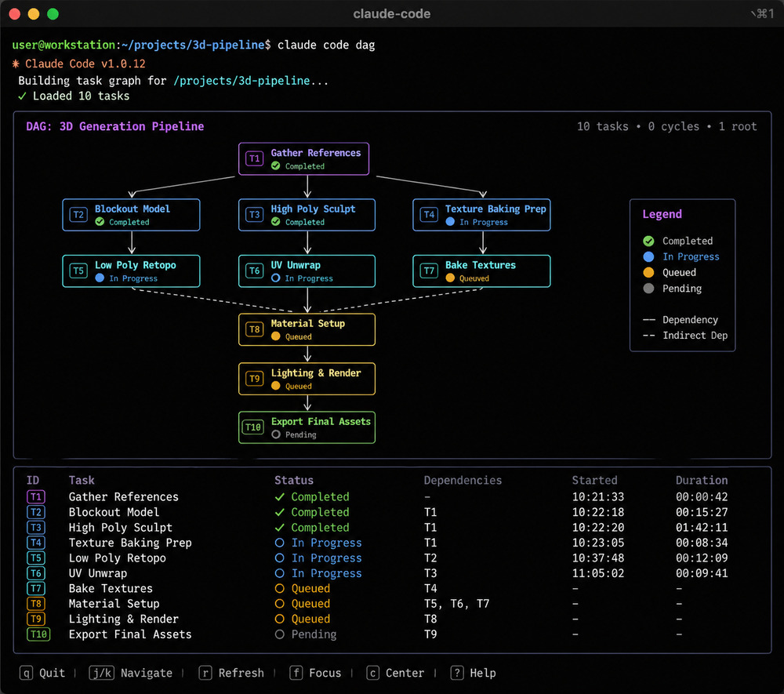This screenshot has width=784, height=694.
Task: Click the orange Queued dot in Bake Textures node
Action: pos(450,278)
